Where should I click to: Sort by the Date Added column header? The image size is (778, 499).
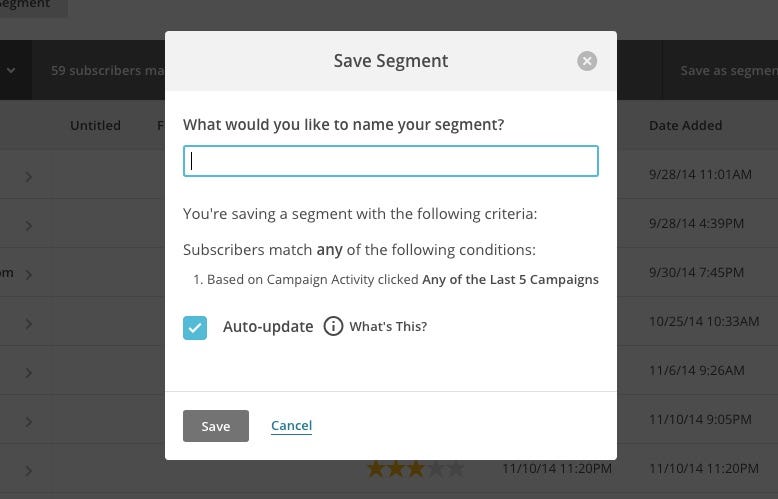(685, 126)
